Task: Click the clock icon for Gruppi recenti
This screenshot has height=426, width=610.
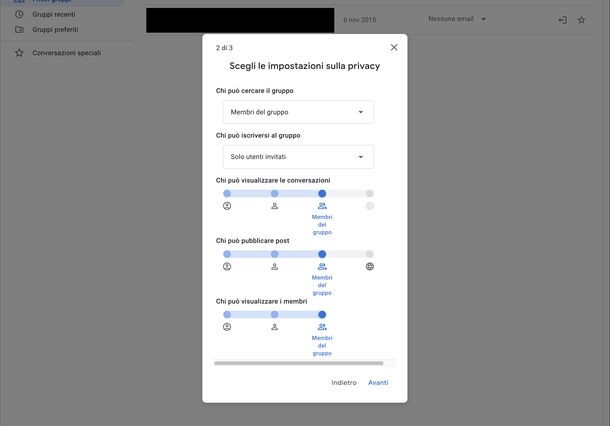Action: point(19,14)
